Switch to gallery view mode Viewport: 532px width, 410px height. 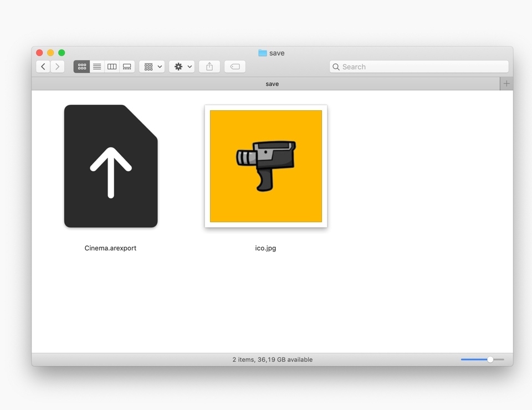tap(127, 66)
